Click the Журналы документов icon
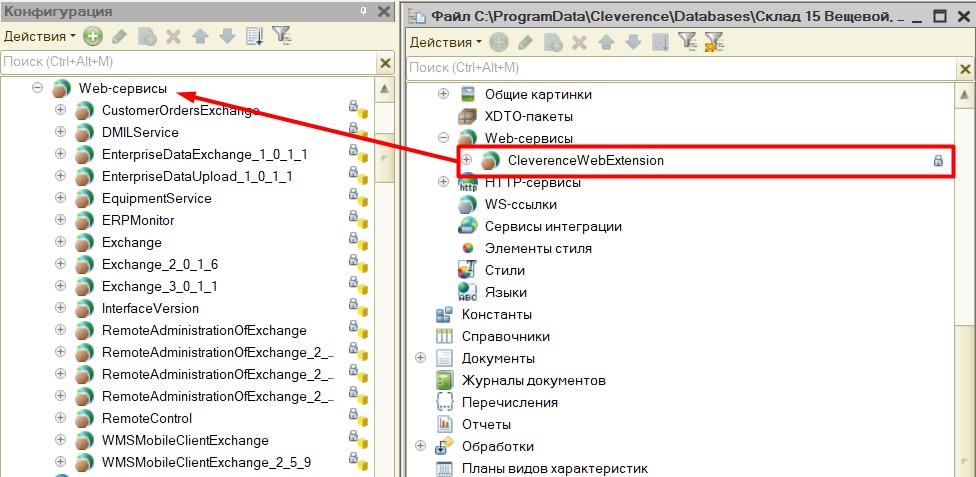 [444, 380]
